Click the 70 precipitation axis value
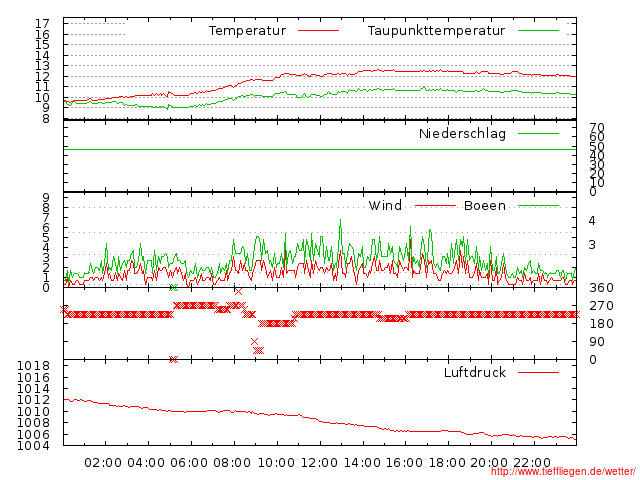 click(x=597, y=128)
